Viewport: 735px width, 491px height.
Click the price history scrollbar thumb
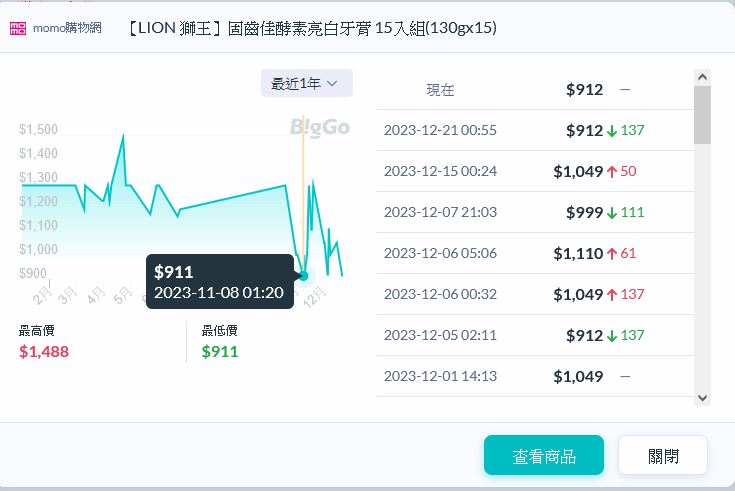(702, 115)
